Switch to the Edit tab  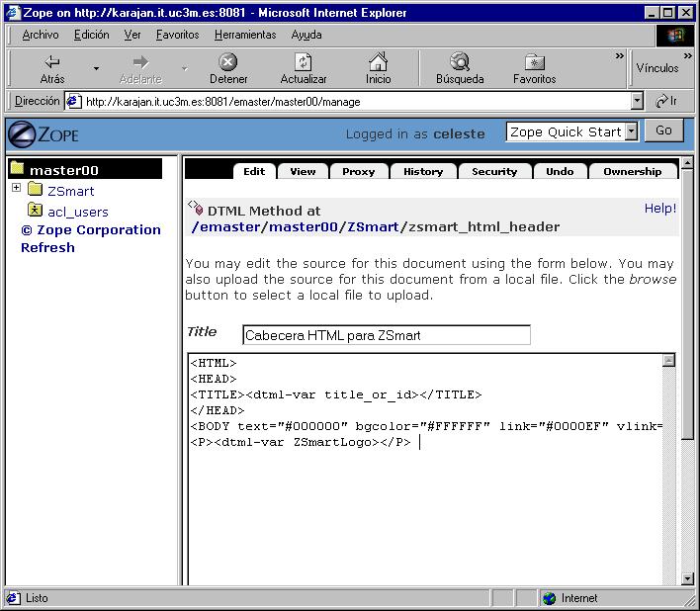[x=254, y=171]
